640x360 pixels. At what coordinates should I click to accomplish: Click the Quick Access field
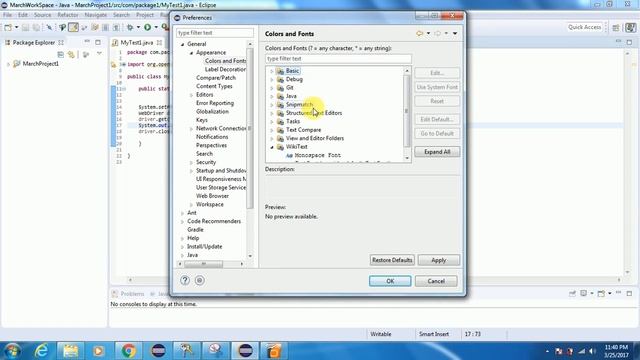(584, 27)
